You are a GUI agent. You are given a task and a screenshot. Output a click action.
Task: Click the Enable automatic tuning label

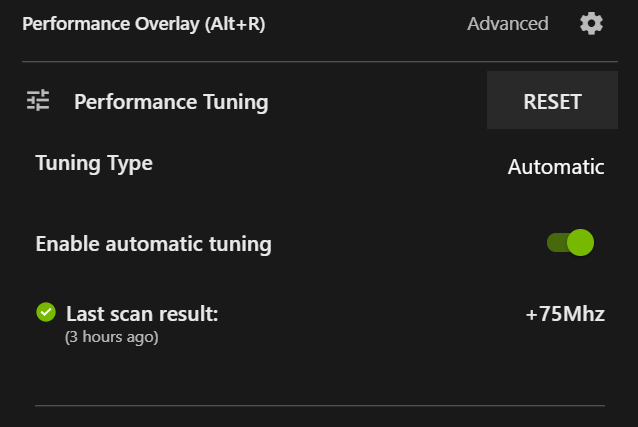153,243
